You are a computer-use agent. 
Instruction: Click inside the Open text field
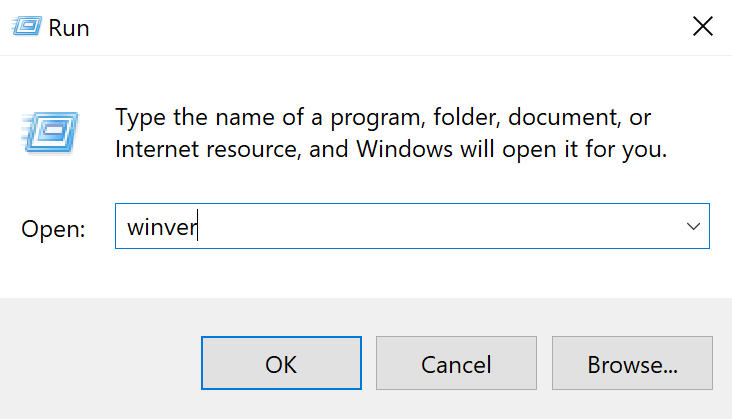[400, 227]
